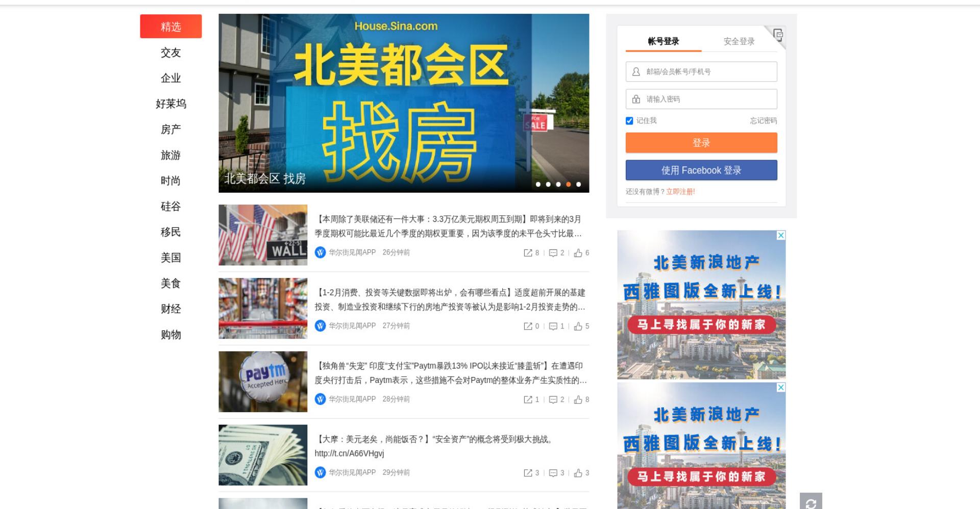Click 华尔街见闻APP avatar on 29分钟前 post
980x509 pixels.
point(320,473)
